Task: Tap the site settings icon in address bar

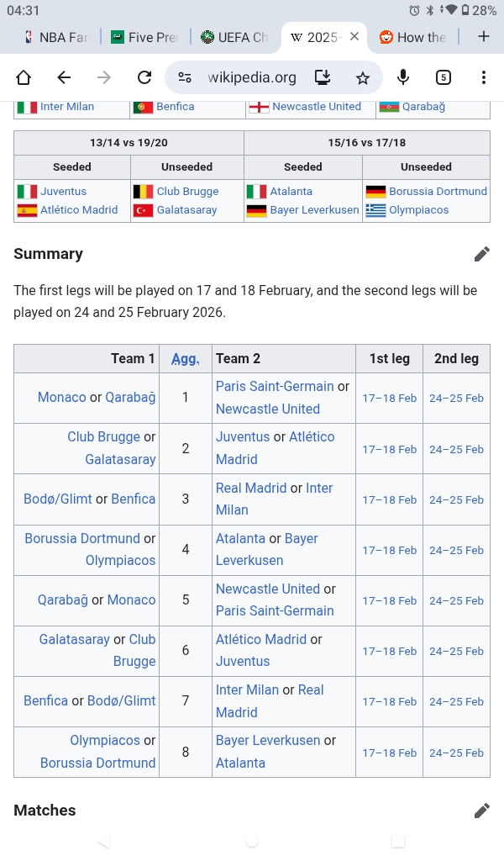Action: (x=185, y=78)
